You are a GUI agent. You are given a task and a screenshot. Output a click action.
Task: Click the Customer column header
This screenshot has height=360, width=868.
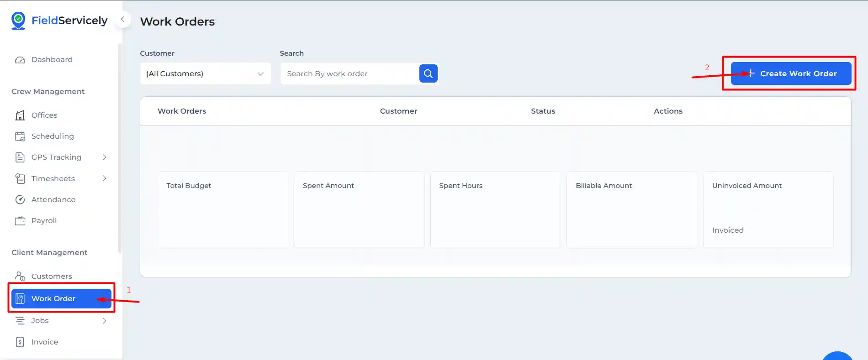[x=399, y=111]
